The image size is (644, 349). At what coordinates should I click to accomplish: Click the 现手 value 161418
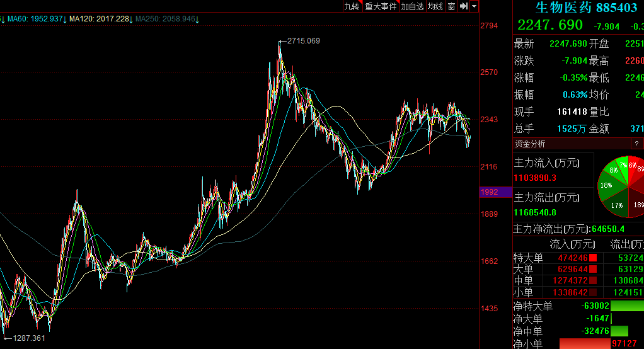(572, 112)
